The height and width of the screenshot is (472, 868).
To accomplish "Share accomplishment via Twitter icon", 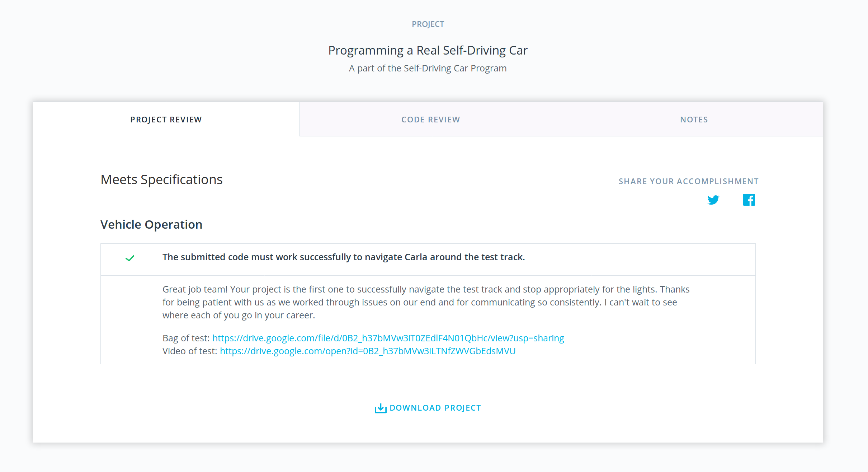I will pos(713,200).
